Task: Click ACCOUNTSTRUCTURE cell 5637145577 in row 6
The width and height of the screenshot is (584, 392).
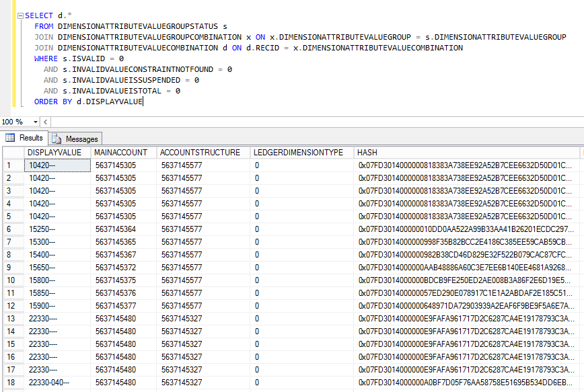Action: coord(203,229)
